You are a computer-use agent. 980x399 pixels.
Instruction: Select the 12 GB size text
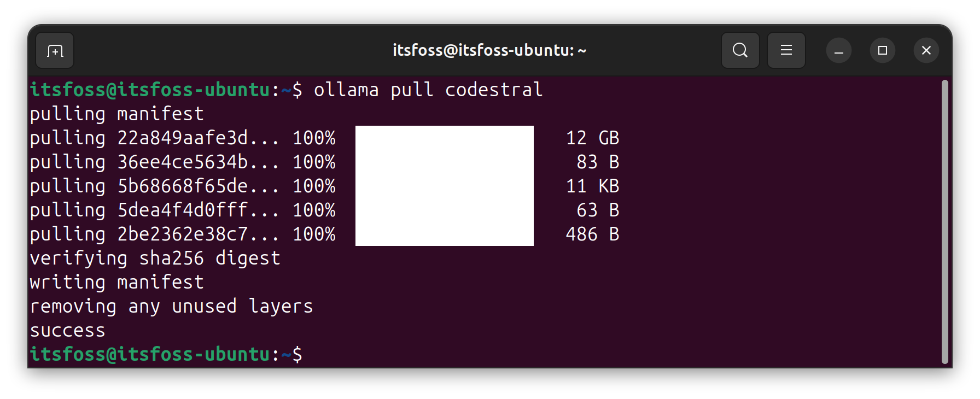[592, 138]
